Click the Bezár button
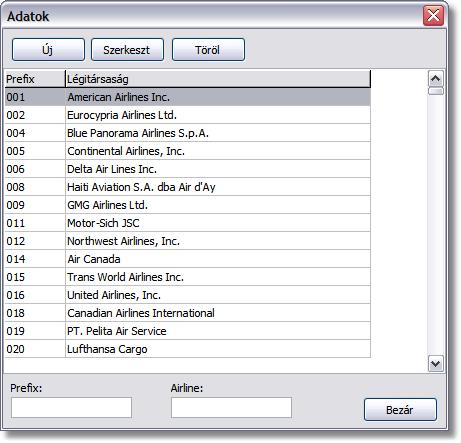This screenshot has height=443, width=461. tap(400, 410)
